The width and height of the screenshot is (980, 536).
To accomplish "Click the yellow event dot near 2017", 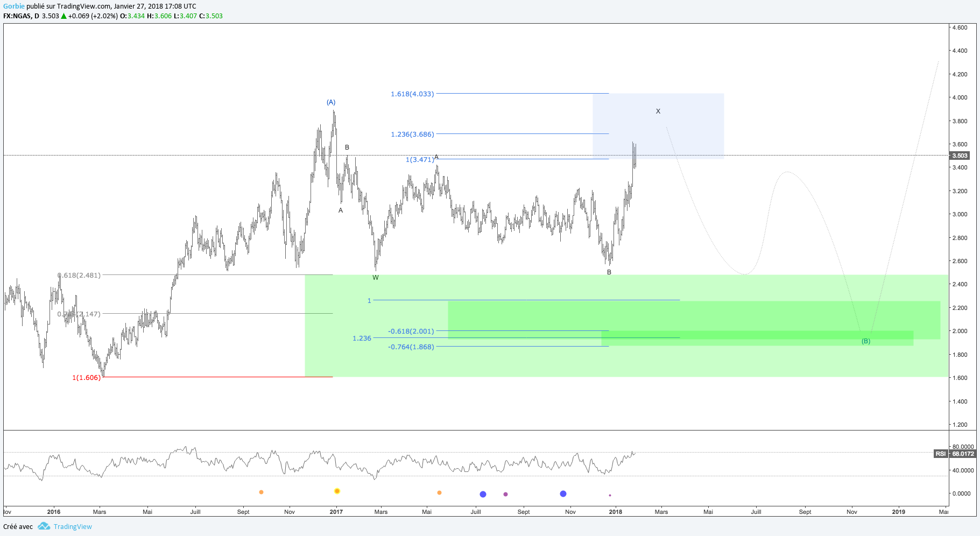I will tap(337, 491).
